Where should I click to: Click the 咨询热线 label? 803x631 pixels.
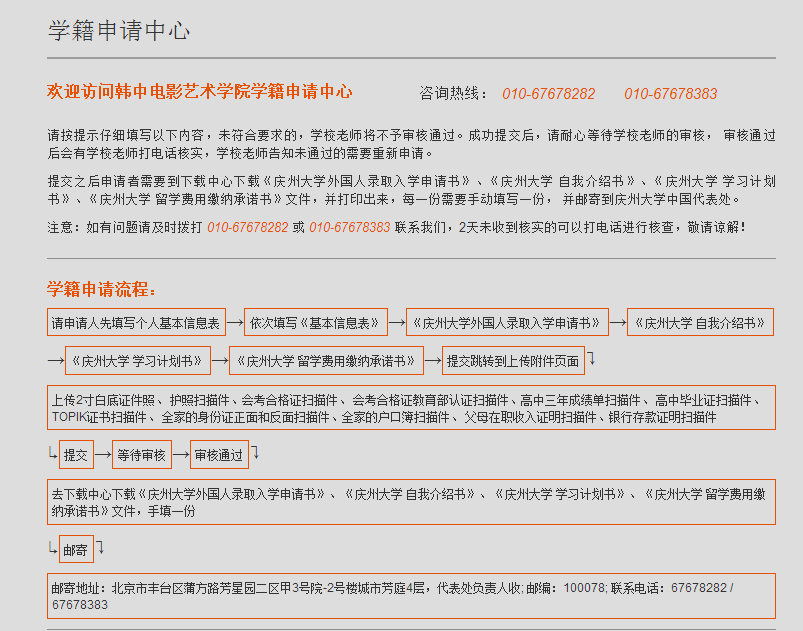[x=453, y=93]
